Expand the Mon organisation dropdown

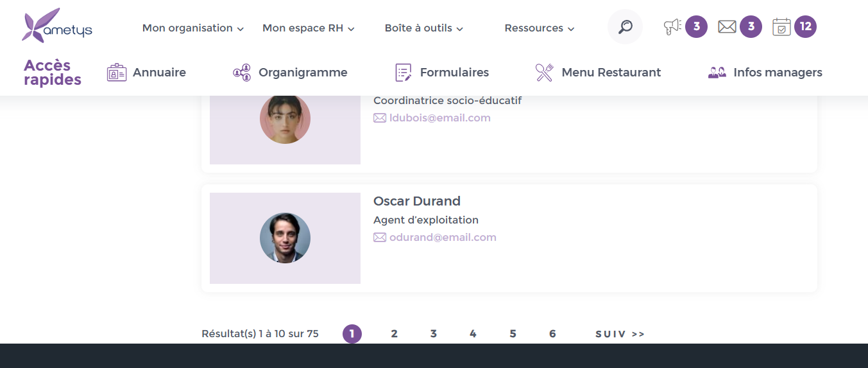pyautogui.click(x=193, y=28)
